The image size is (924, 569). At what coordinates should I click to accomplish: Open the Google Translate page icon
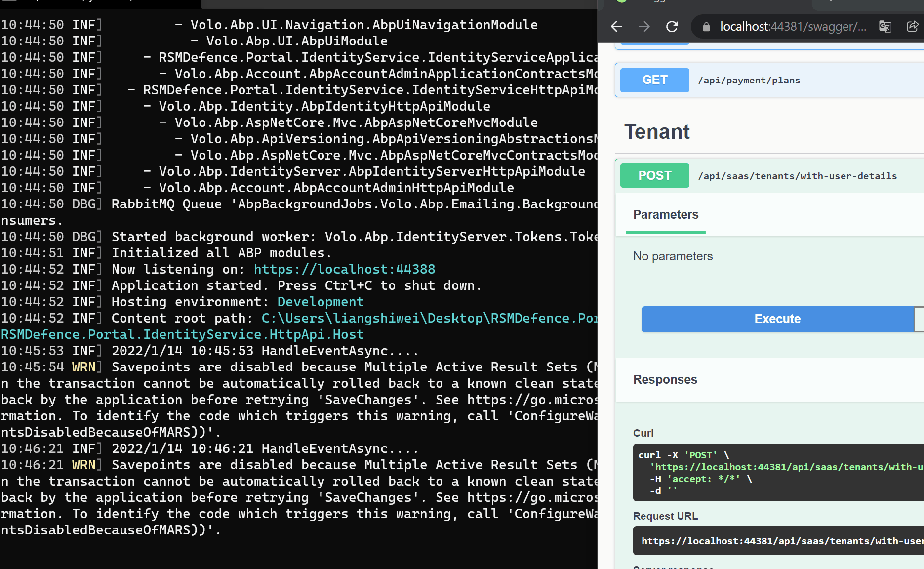pyautogui.click(x=885, y=27)
